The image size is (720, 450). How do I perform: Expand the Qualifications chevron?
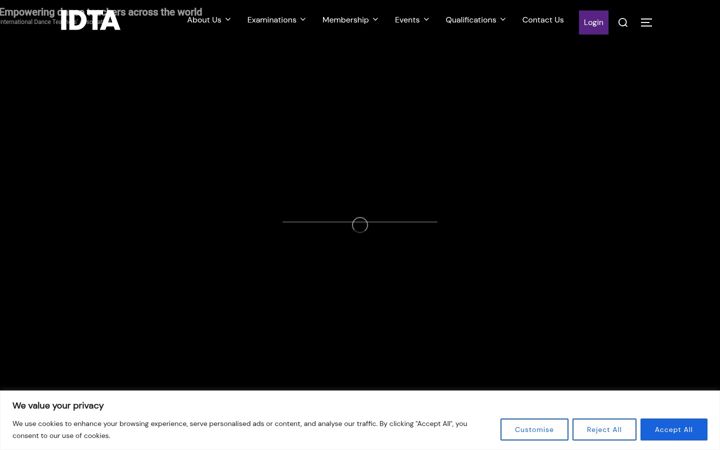(503, 19)
